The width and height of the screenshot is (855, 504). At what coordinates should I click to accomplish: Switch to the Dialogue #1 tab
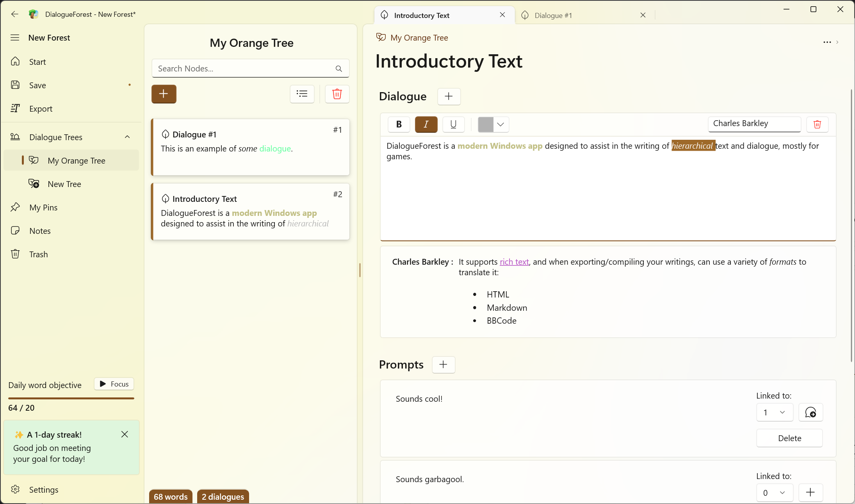(x=553, y=15)
